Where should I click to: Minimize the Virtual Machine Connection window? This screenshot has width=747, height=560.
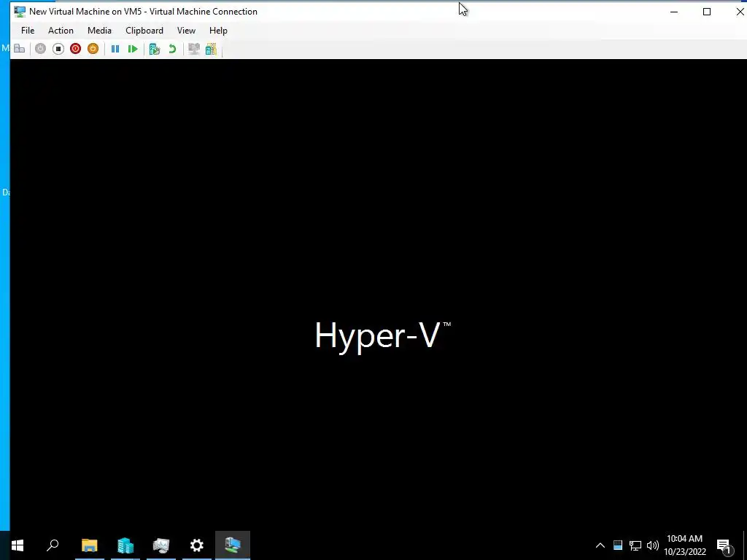tap(674, 12)
